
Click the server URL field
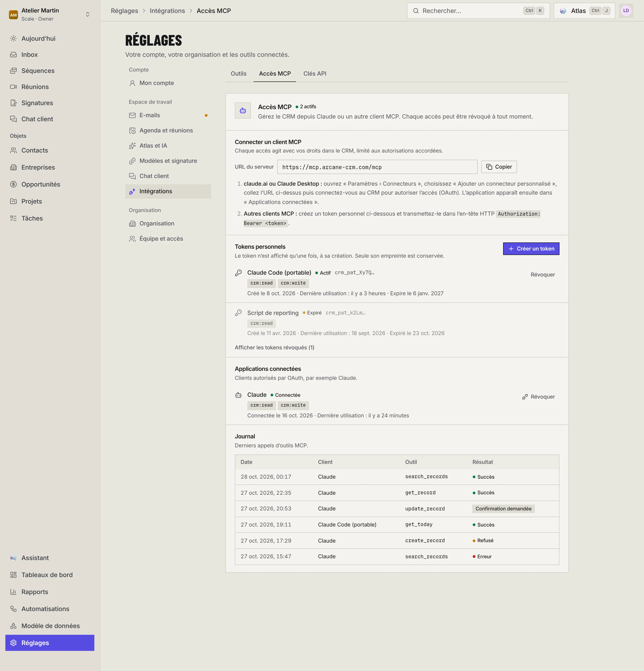(x=377, y=167)
